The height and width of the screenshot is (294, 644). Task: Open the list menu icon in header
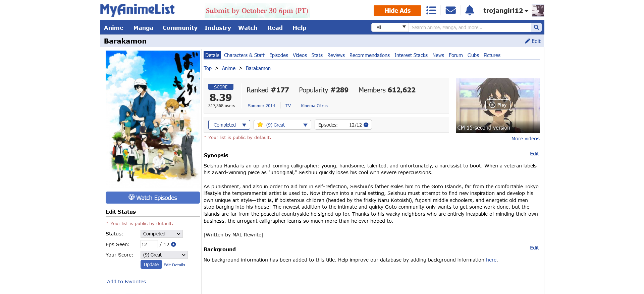[431, 10]
